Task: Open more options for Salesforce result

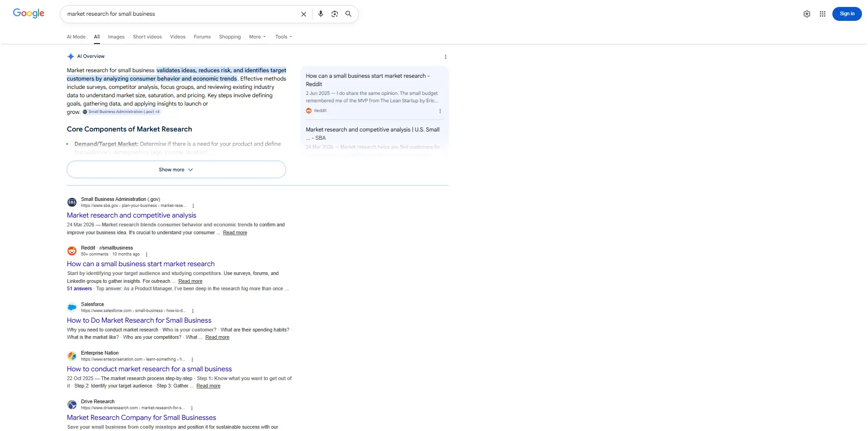Action: click(193, 311)
